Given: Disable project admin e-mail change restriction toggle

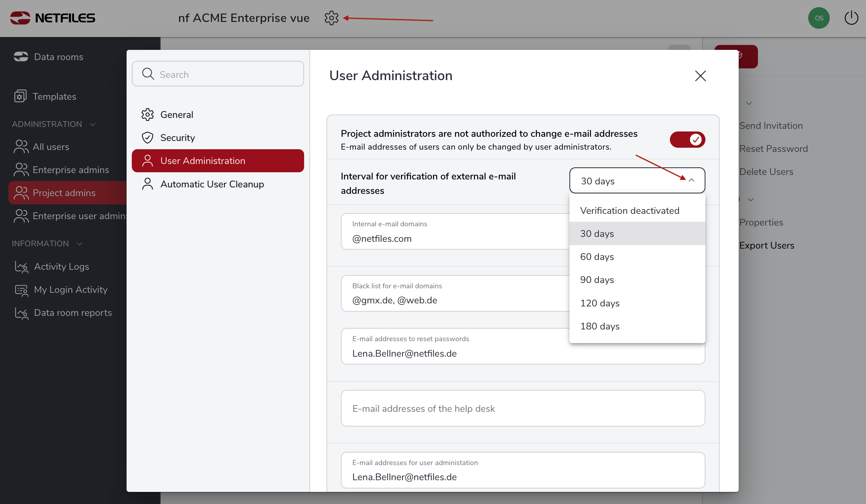Looking at the screenshot, I should 687,140.
